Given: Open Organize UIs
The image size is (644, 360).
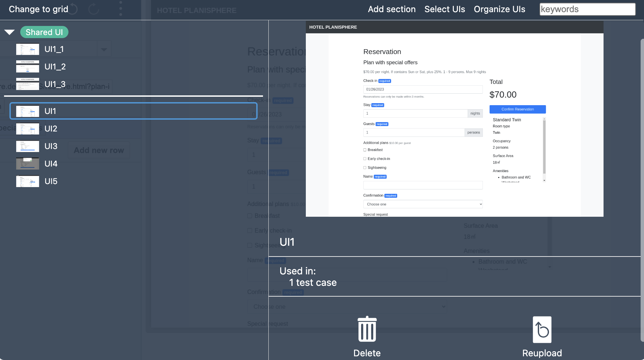Looking at the screenshot, I should (x=499, y=9).
